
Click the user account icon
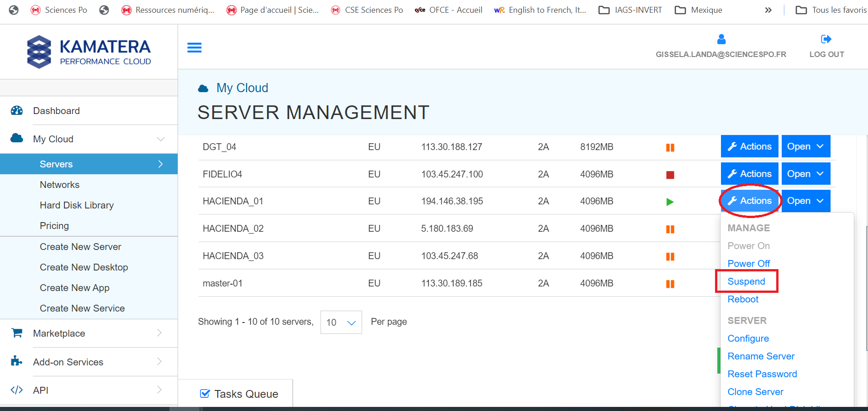pyautogui.click(x=721, y=39)
